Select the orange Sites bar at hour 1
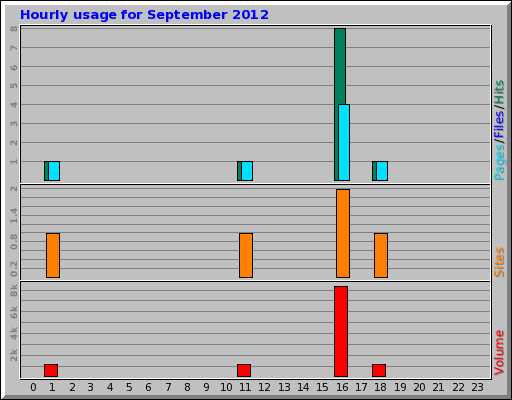 (53, 255)
